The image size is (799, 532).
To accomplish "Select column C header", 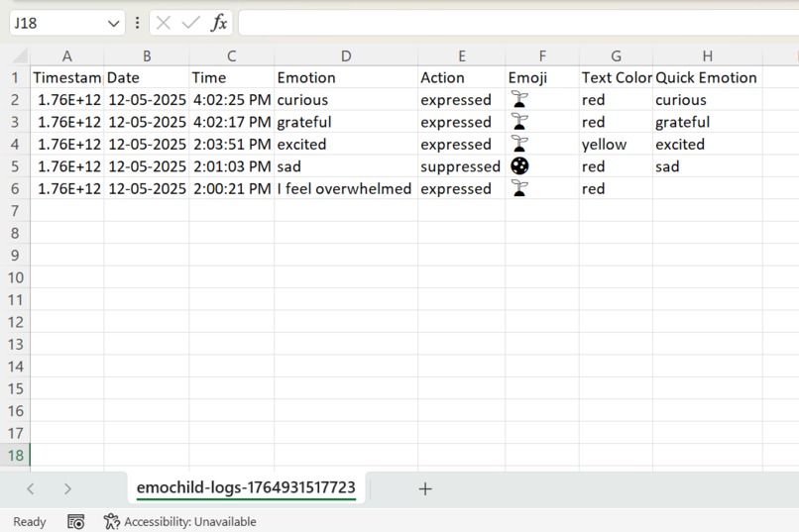I will click(231, 56).
